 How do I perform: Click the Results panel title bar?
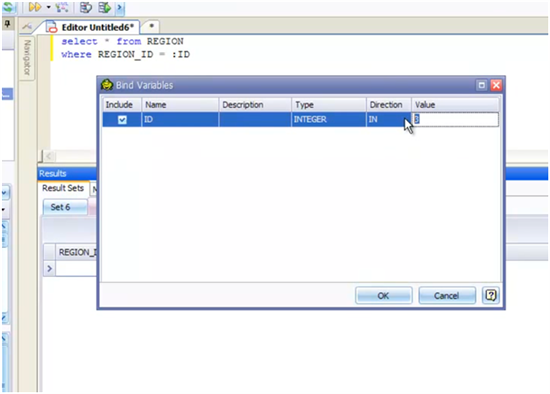(x=67, y=174)
